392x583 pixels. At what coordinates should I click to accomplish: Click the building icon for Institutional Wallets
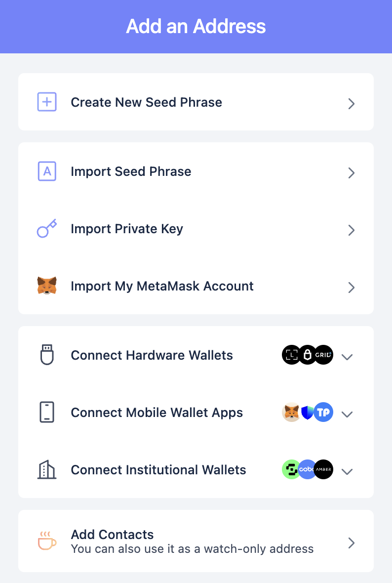pos(47,469)
